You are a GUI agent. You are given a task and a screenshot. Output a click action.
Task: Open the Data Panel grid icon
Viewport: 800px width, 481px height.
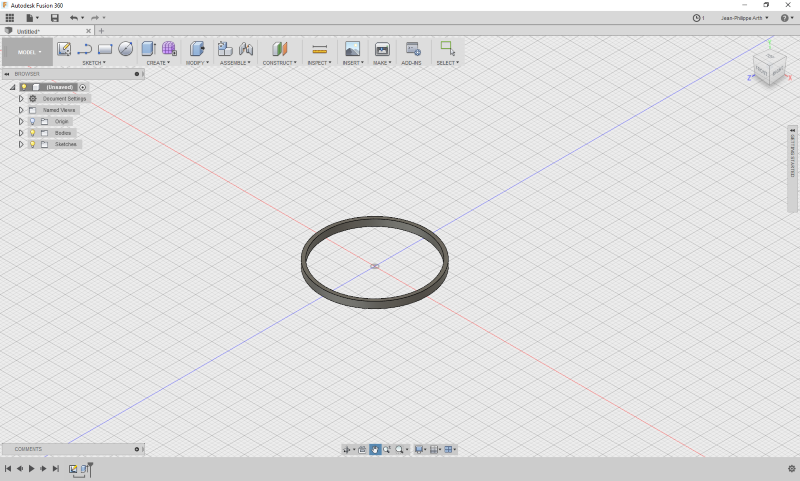(x=10, y=18)
